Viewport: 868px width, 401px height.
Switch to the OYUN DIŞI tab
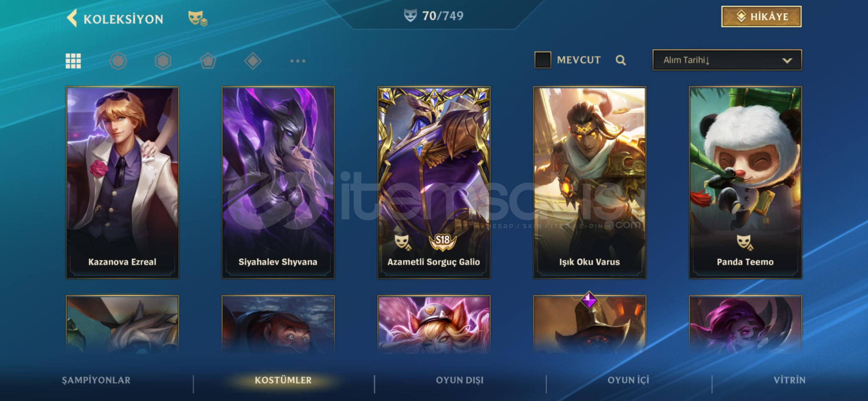tap(459, 380)
